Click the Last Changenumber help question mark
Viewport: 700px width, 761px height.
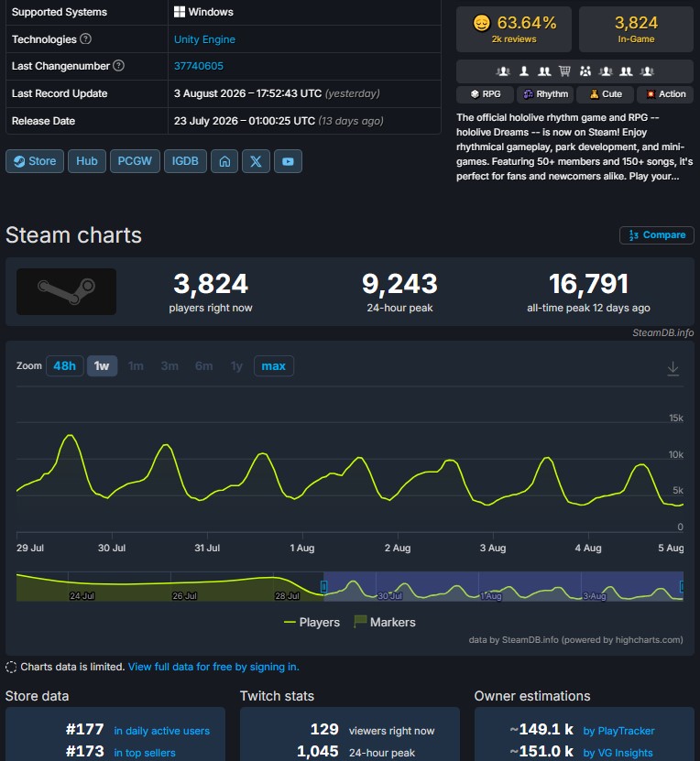tap(118, 66)
